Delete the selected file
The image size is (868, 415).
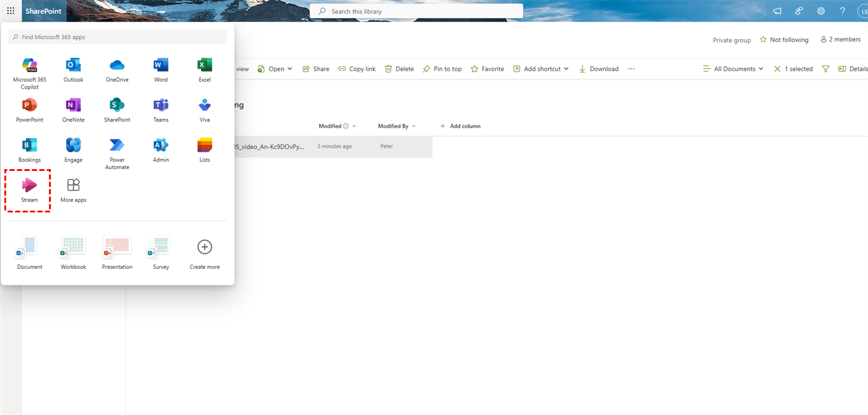point(399,69)
